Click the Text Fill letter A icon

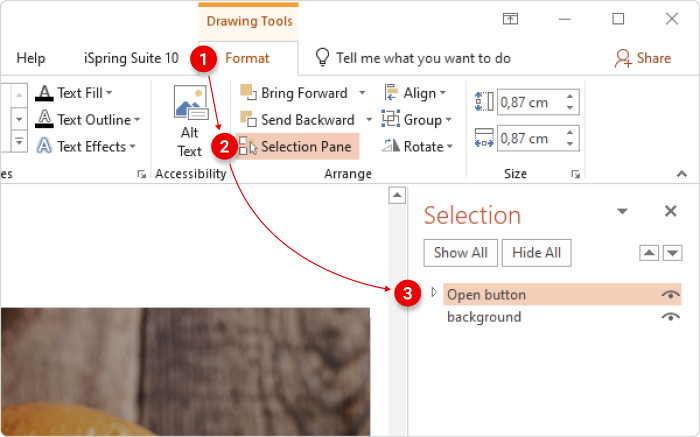(44, 93)
